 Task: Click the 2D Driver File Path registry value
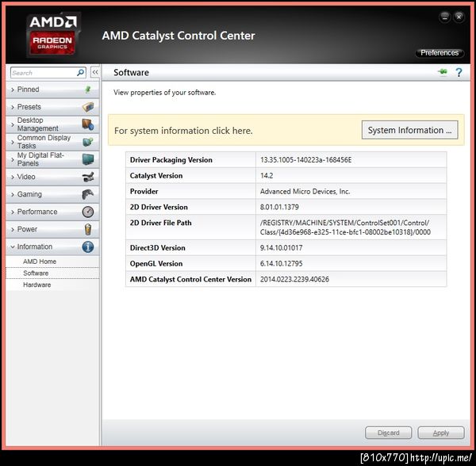point(345,227)
